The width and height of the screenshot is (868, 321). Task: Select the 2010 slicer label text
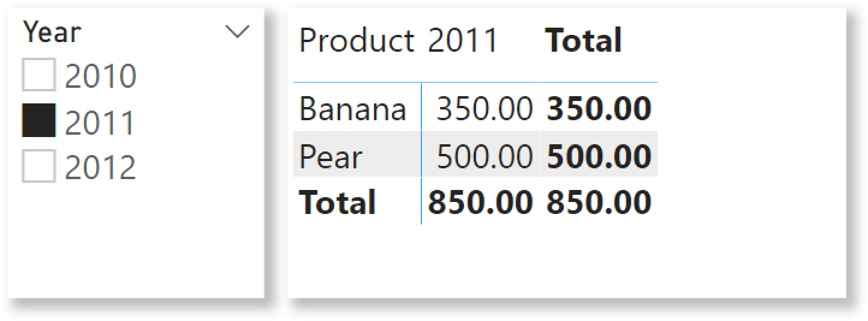point(101,76)
